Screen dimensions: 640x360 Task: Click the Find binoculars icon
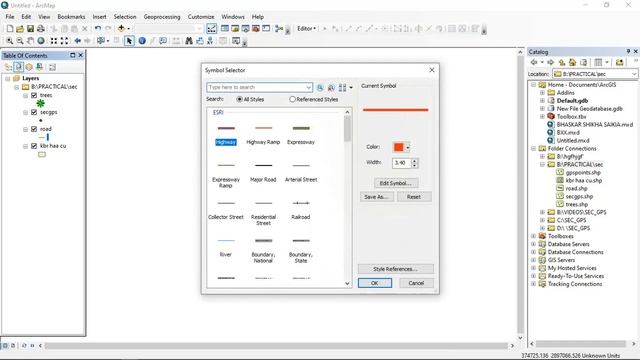point(189,41)
